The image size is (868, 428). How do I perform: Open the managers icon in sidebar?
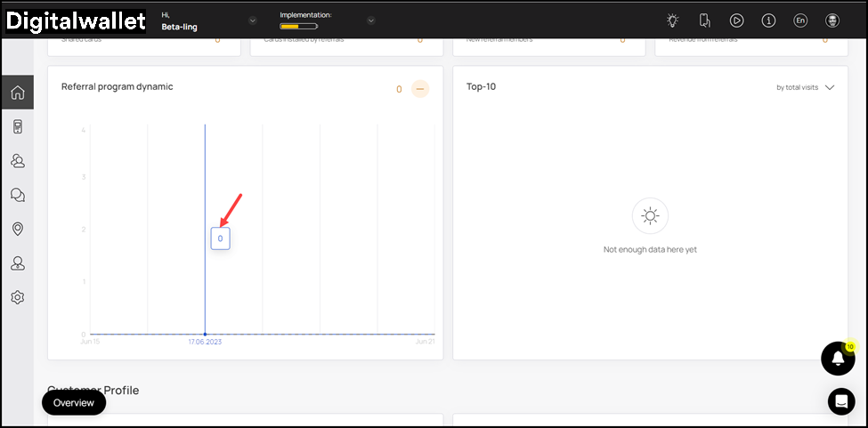click(x=17, y=263)
